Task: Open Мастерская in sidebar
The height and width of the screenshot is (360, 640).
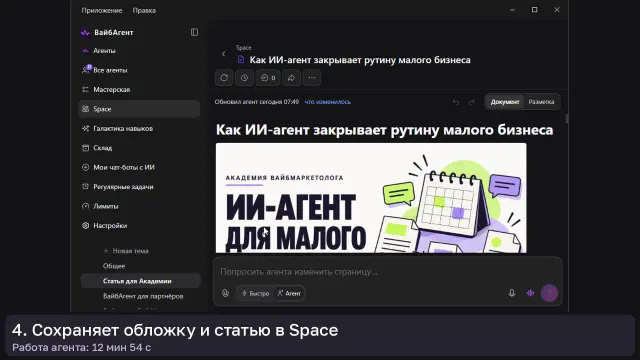Action: (139, 89)
